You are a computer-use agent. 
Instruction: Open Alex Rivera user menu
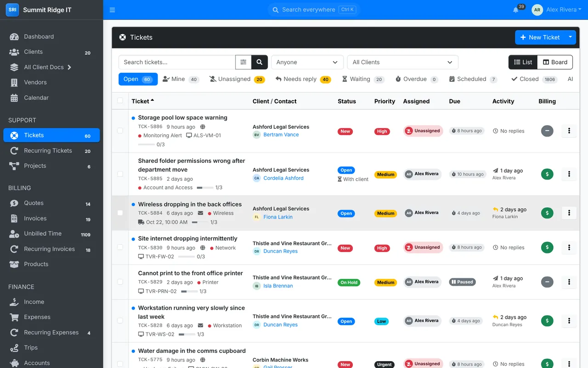[557, 10]
